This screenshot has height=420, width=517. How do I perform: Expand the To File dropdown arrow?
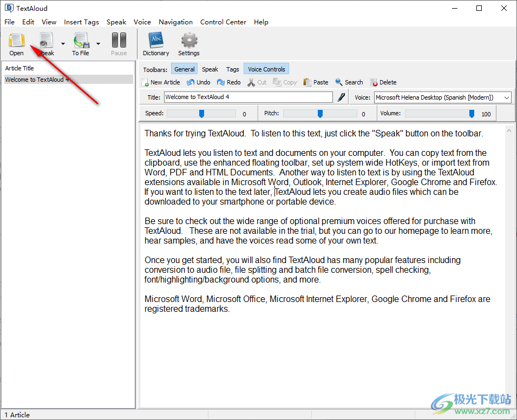pyautogui.click(x=98, y=43)
